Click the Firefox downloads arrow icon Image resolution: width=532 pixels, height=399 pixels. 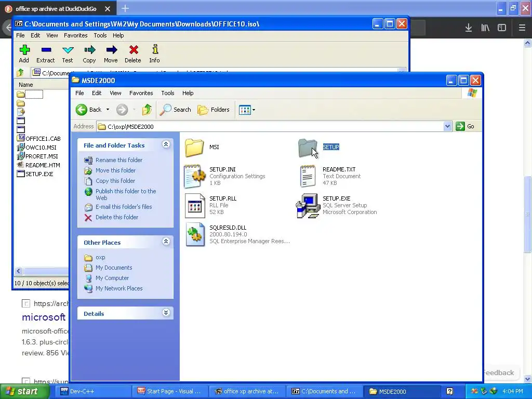pos(469,28)
